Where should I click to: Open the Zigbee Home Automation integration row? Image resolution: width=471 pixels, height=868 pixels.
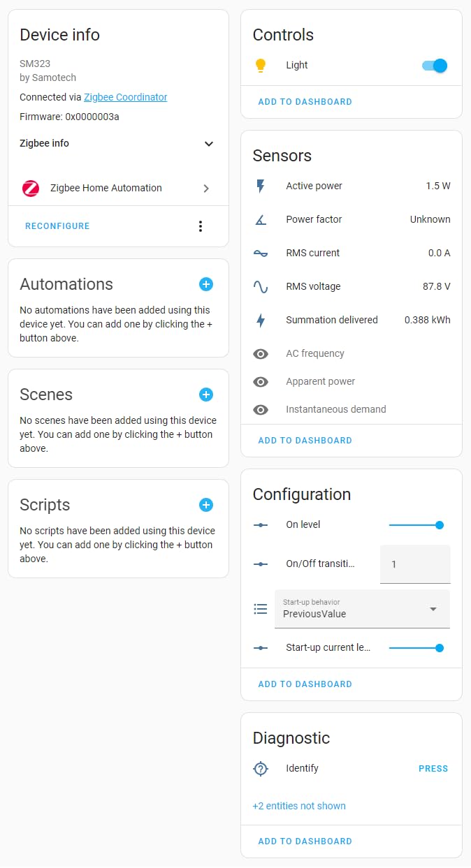pos(118,189)
